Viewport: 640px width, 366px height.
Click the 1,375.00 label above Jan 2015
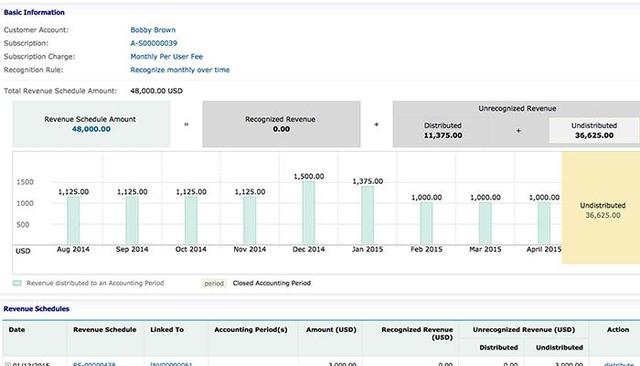[x=367, y=182]
